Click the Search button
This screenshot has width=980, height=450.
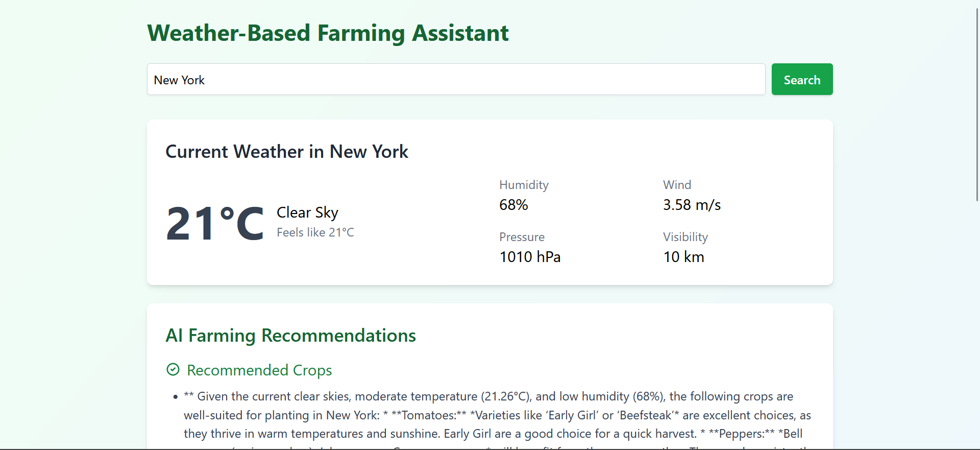tap(802, 80)
